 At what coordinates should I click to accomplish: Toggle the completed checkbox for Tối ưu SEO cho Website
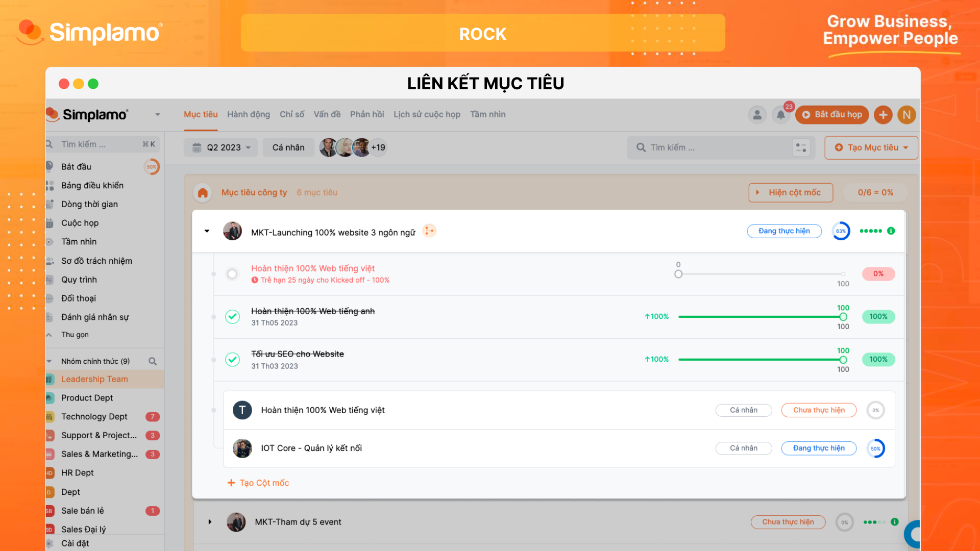click(x=232, y=359)
